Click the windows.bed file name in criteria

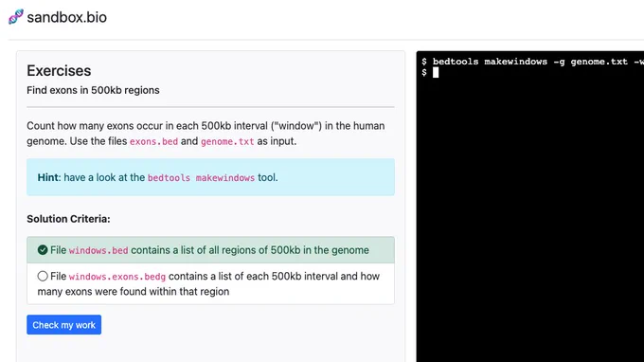pos(98,250)
